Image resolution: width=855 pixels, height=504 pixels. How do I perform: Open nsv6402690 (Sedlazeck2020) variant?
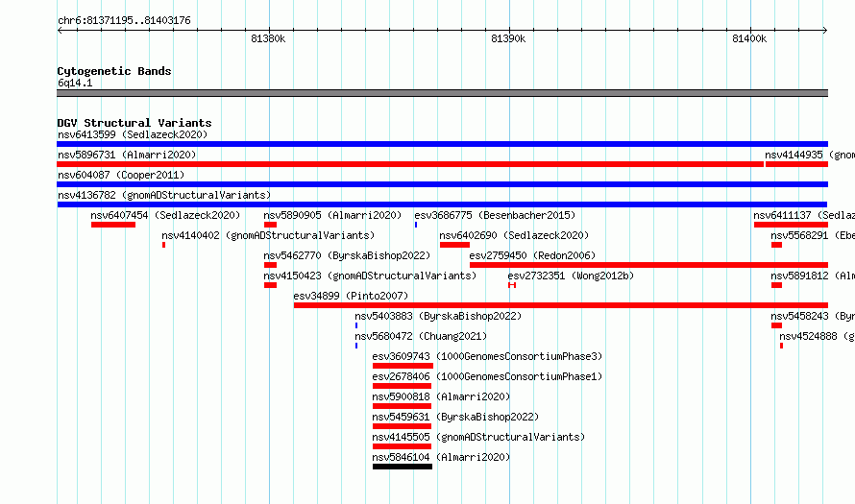[x=514, y=235]
